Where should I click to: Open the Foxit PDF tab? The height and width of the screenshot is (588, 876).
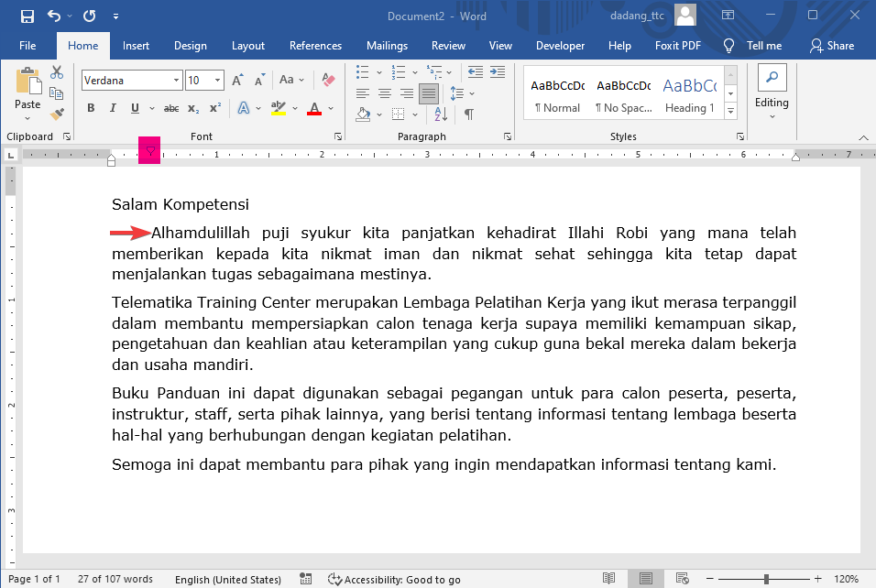tap(678, 45)
